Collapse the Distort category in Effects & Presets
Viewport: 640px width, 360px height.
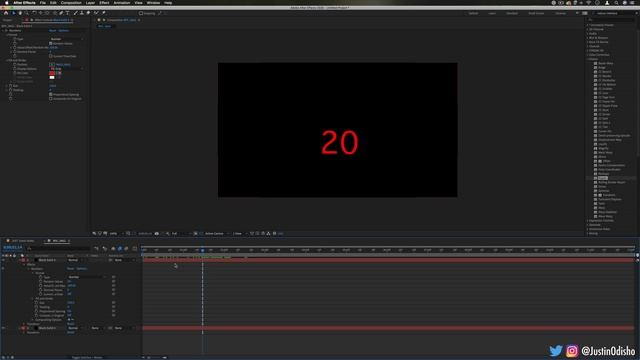coord(588,59)
